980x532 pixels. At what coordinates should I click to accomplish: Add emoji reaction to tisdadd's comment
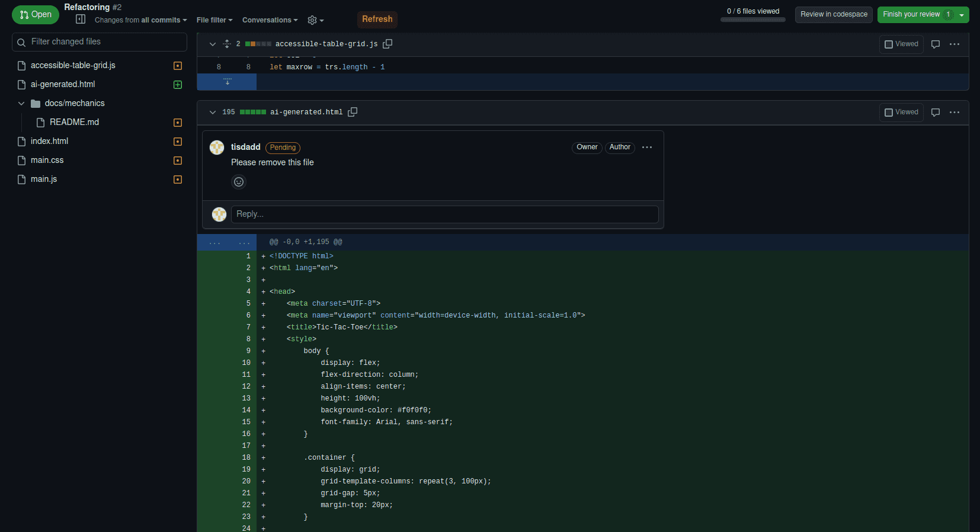[239, 182]
